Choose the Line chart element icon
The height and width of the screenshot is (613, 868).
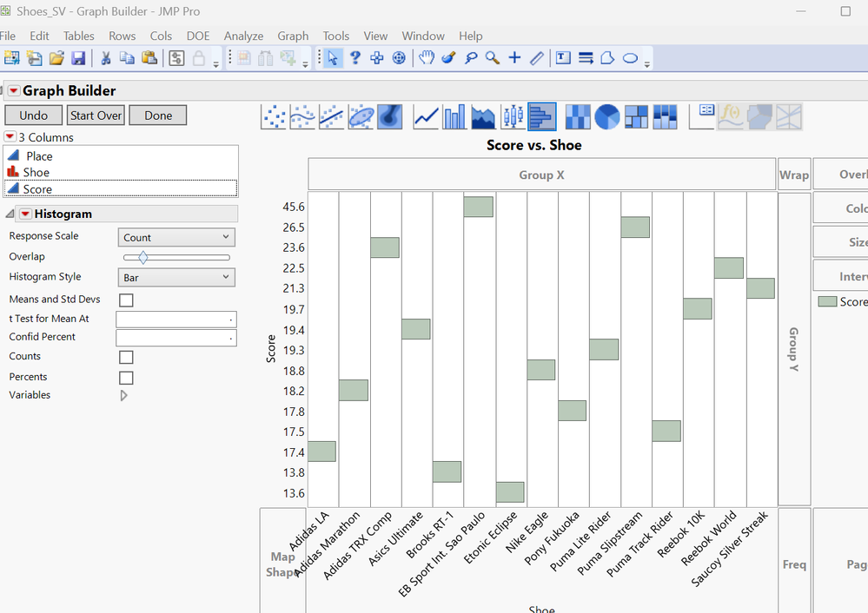coord(426,116)
